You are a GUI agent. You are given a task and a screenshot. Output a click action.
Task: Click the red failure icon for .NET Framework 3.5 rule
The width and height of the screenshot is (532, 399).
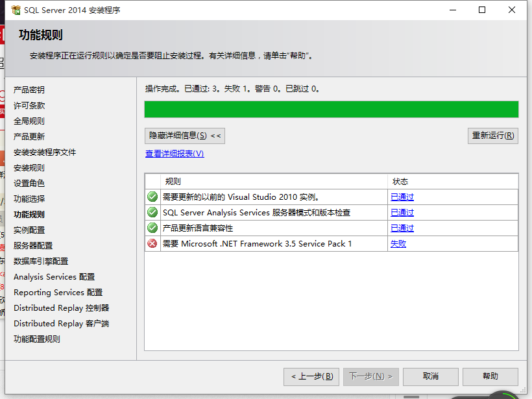point(152,243)
